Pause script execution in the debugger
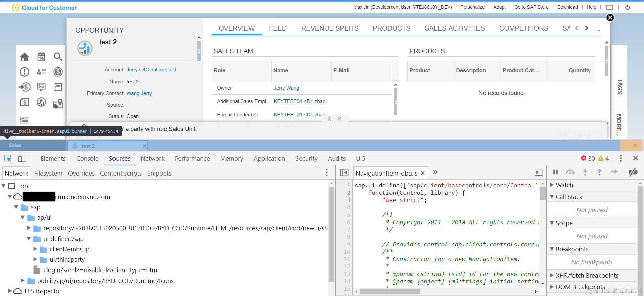This screenshot has height=296, width=644. click(x=555, y=172)
